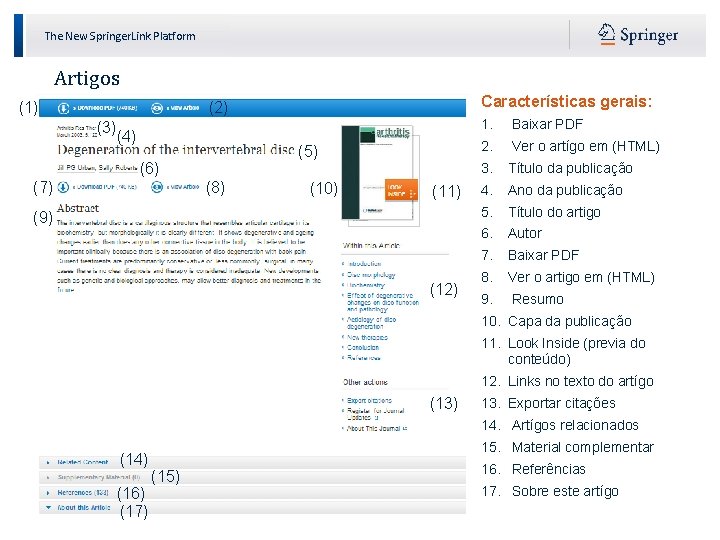The width and height of the screenshot is (720, 540).
Task: Collapse the About this Article section
Action: 253,507
